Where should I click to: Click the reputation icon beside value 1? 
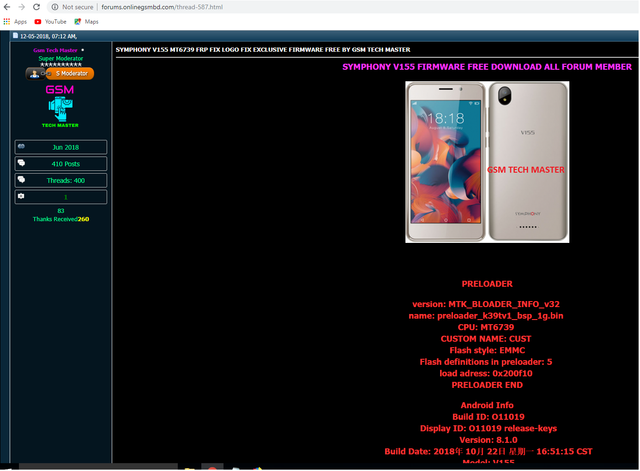[21, 196]
